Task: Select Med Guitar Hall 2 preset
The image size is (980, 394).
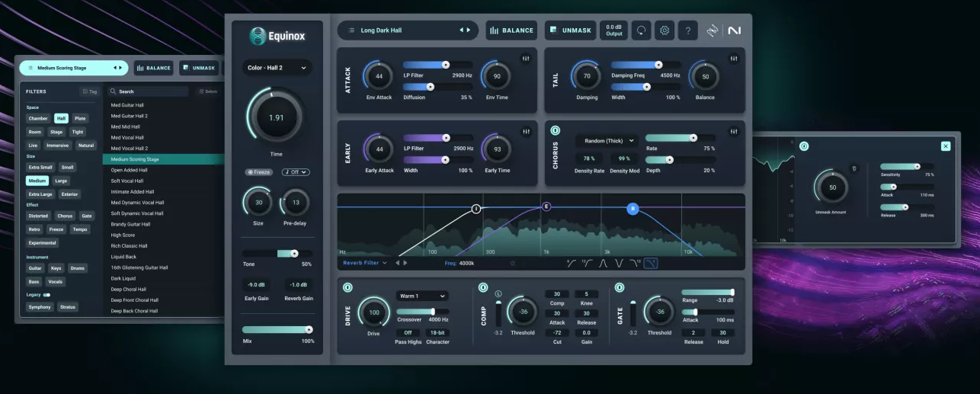Action: click(x=130, y=116)
